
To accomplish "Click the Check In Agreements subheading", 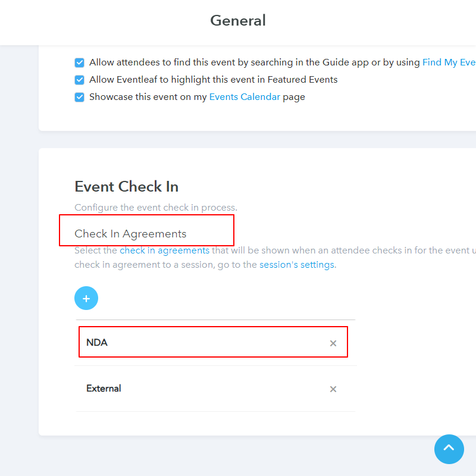I will 130,234.
